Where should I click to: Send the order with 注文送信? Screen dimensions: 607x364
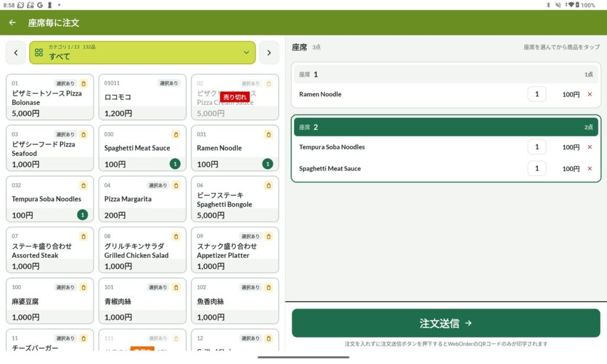point(446,323)
